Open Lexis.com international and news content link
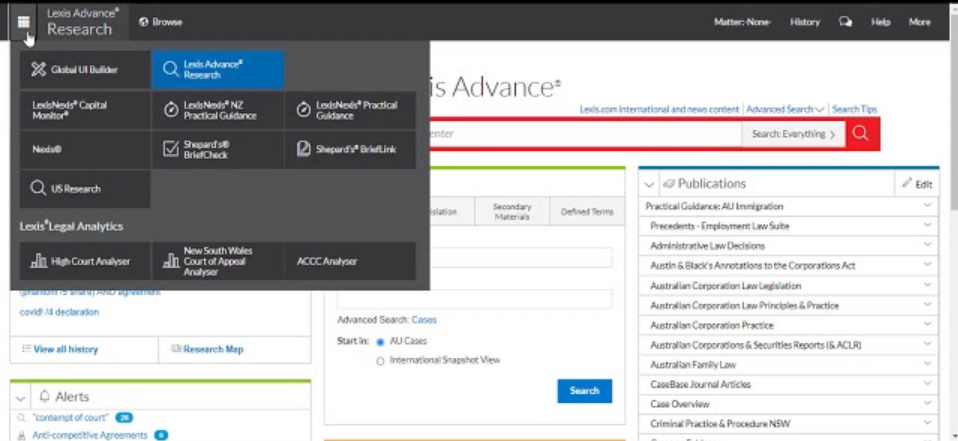Viewport: 958px width, 441px height. point(659,109)
